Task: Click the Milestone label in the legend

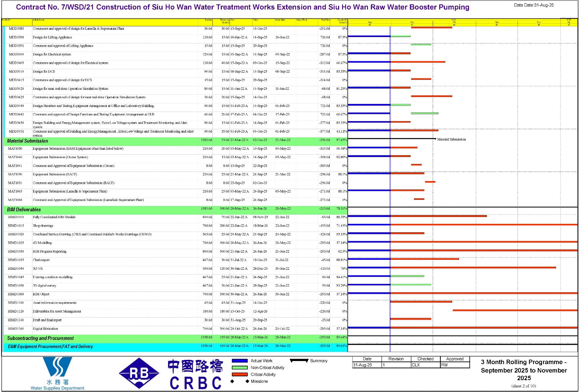Action: click(259, 381)
